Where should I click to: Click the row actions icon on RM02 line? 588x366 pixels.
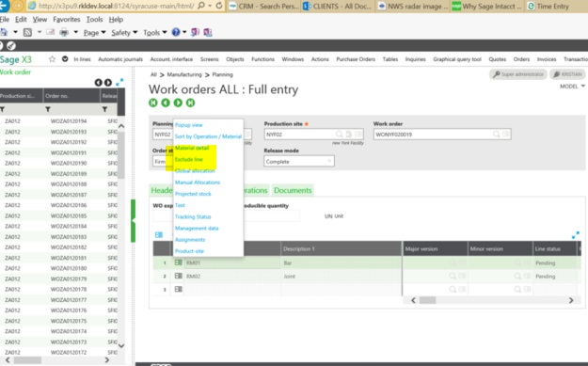click(x=179, y=276)
